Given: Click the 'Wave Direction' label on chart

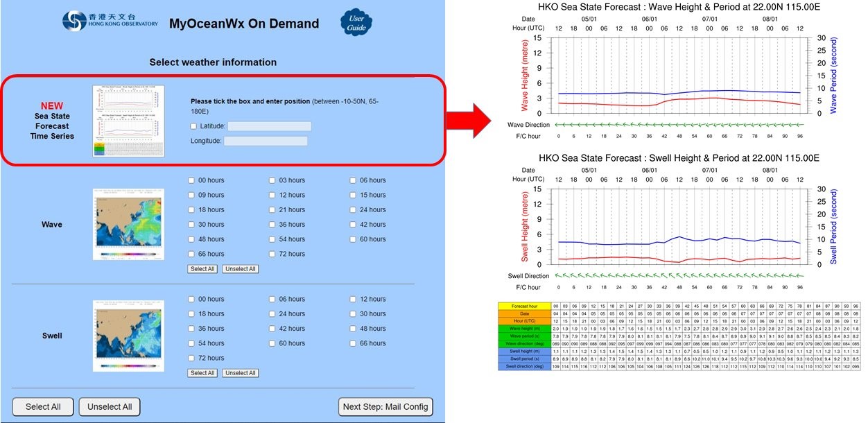Looking at the screenshot, I should 528,125.
